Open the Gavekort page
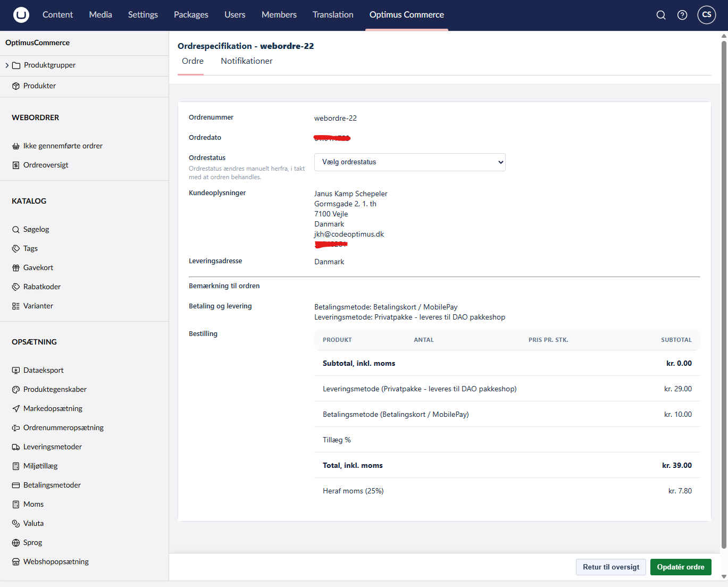The width and height of the screenshot is (728, 587). [x=38, y=268]
